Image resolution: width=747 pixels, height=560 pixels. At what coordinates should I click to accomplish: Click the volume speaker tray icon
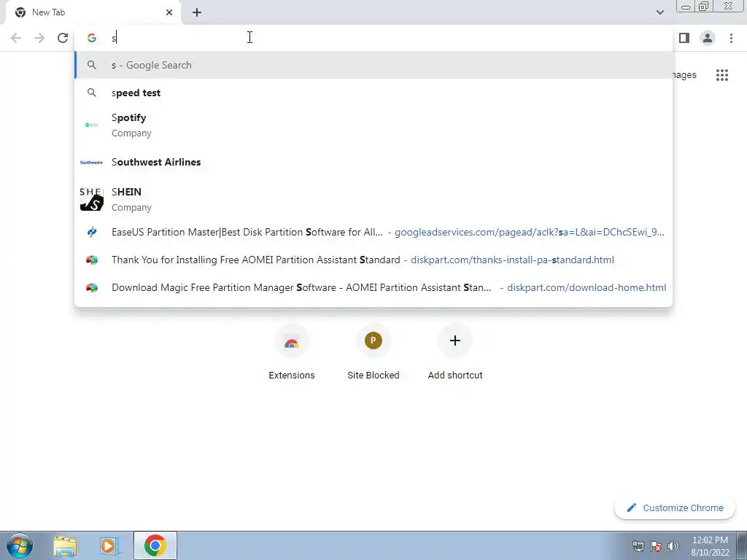673,546
